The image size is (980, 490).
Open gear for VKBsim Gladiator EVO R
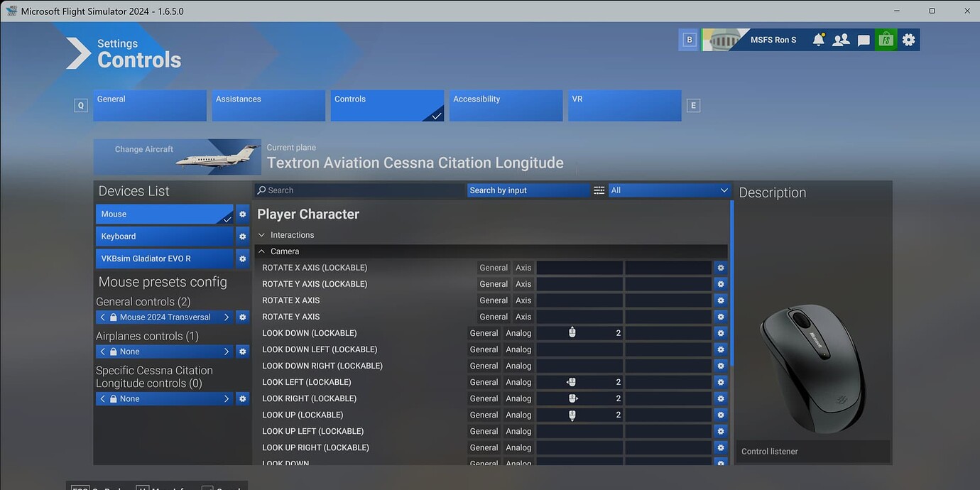[x=242, y=258]
